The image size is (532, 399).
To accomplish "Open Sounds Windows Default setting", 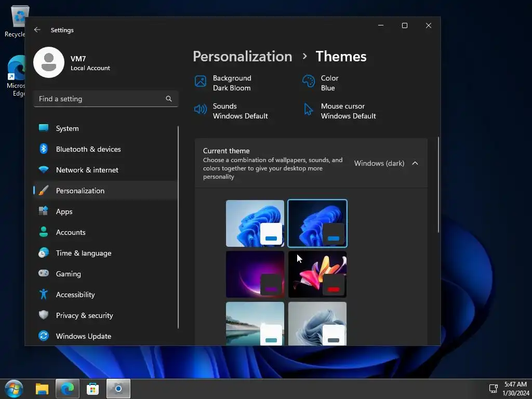I will click(231, 111).
